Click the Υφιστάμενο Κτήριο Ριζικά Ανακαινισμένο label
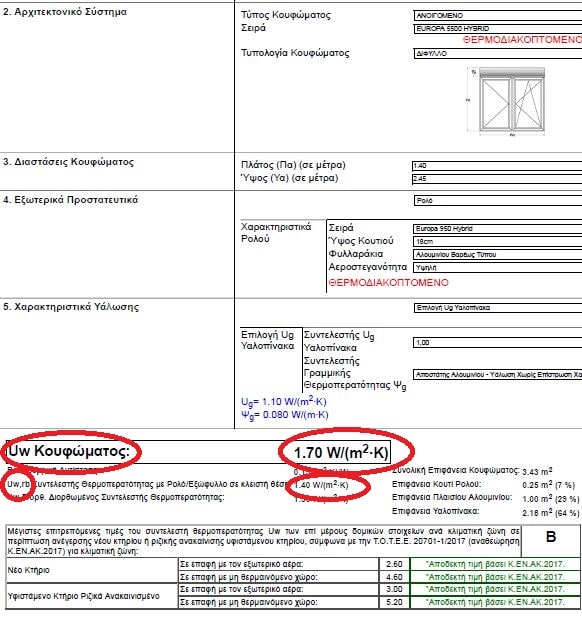This screenshot has width=582, height=618. click(x=84, y=596)
